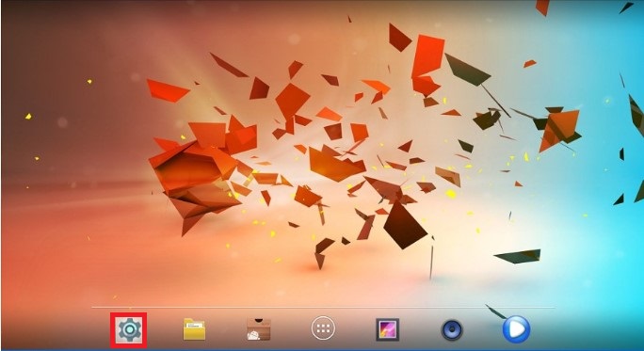Click the dark green shard at upper right
The width and height of the screenshot is (644, 351).
click(x=467, y=70)
